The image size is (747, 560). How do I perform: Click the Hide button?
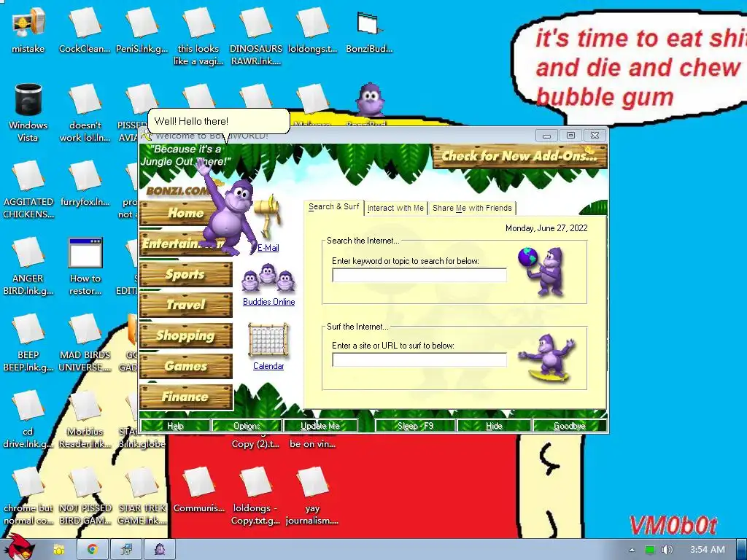[494, 426]
